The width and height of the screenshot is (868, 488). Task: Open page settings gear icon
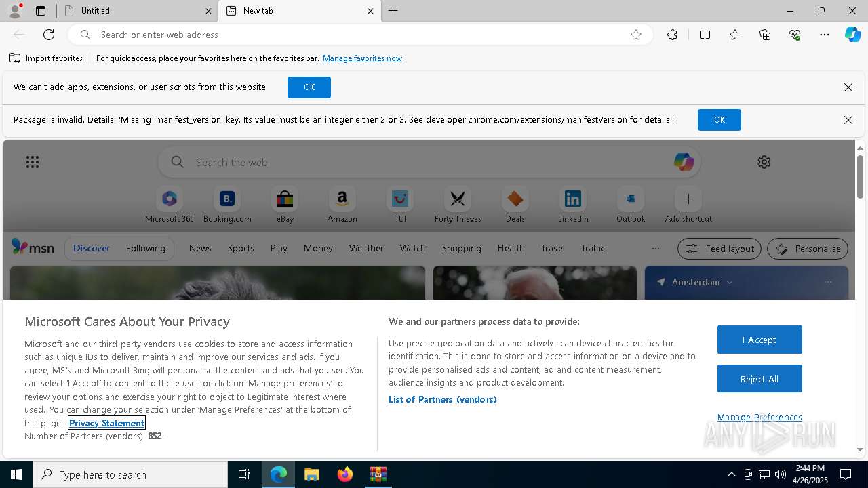[x=764, y=162]
